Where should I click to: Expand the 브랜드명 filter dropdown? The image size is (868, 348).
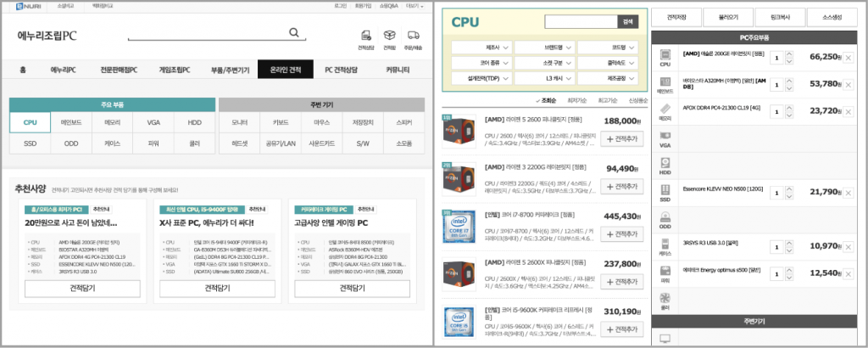tap(545, 48)
